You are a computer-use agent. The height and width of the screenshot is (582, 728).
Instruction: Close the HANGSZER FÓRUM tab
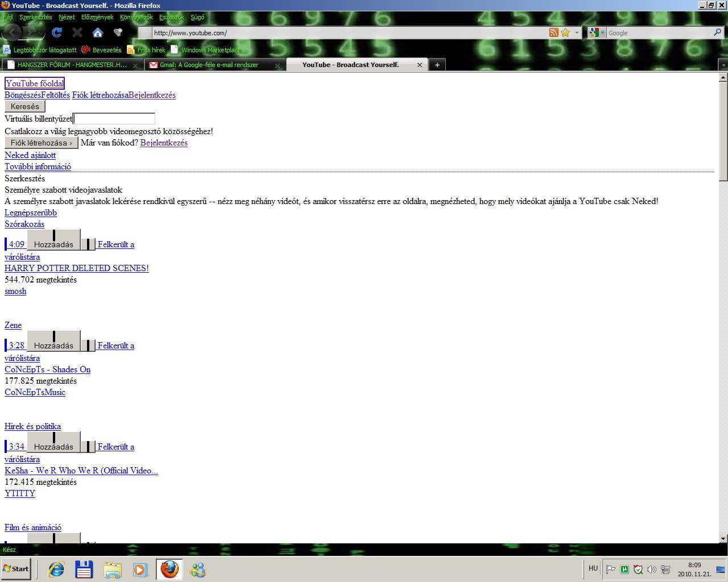(x=135, y=65)
